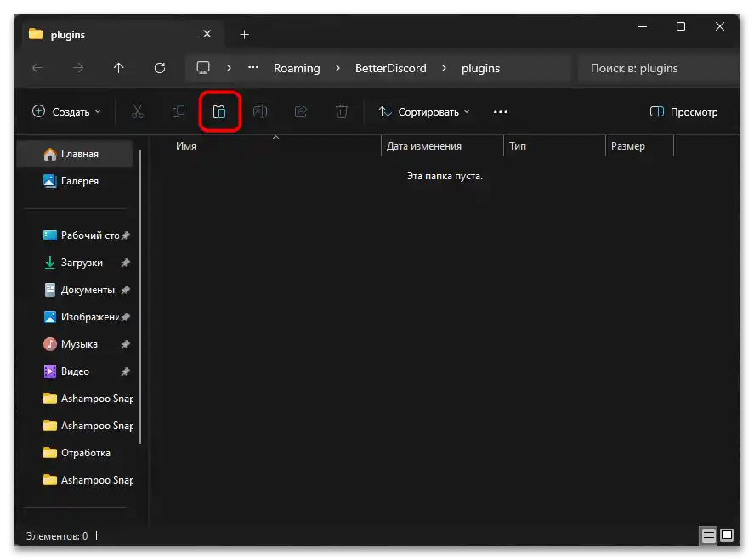This screenshot has width=754, height=560.
Task: Expand chevron after the monitor icon
Action: pyautogui.click(x=229, y=68)
